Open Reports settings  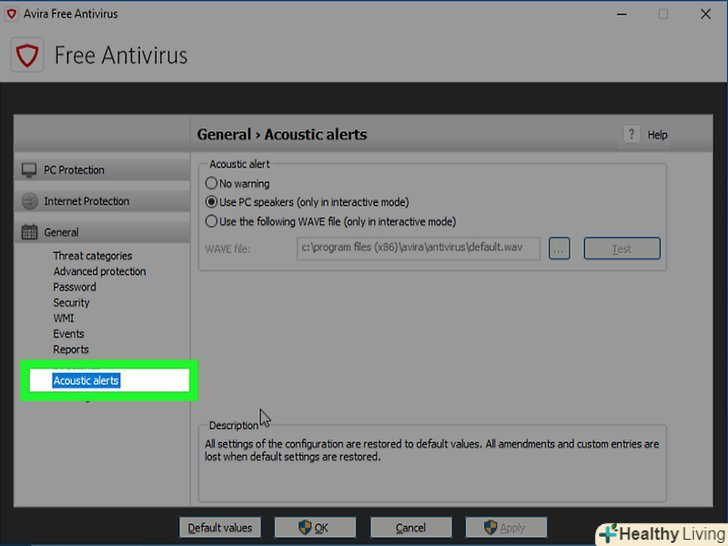(x=71, y=350)
